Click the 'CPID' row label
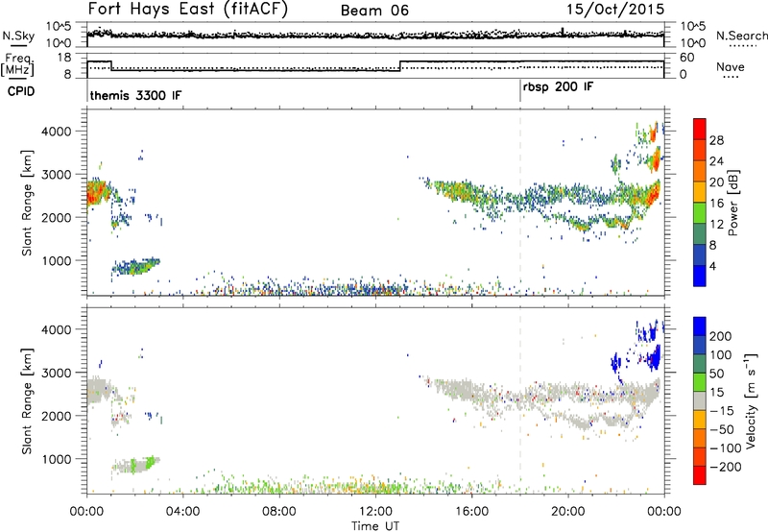Image resolution: width=768 pixels, height=532 pixels. (21, 91)
